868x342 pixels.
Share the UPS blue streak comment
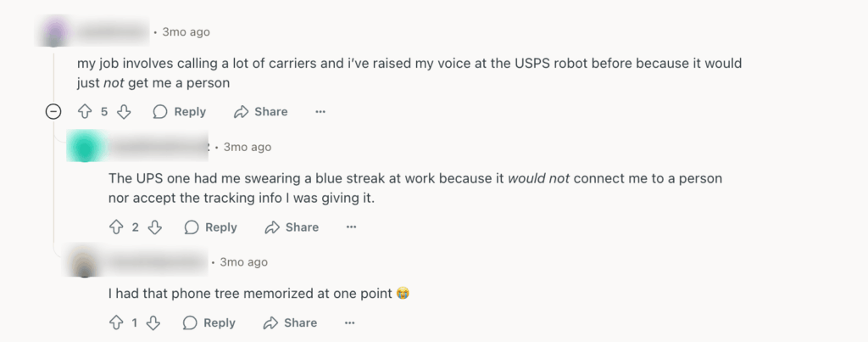point(292,227)
